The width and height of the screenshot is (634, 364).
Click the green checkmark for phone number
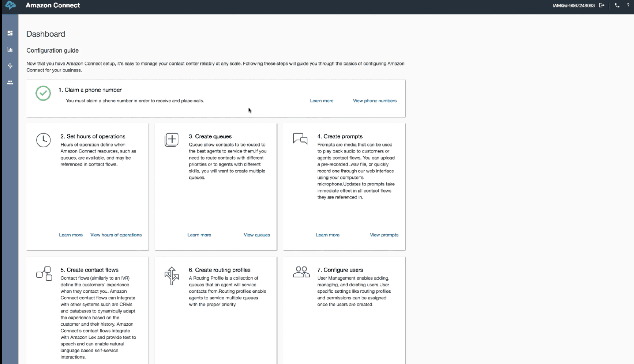click(43, 93)
